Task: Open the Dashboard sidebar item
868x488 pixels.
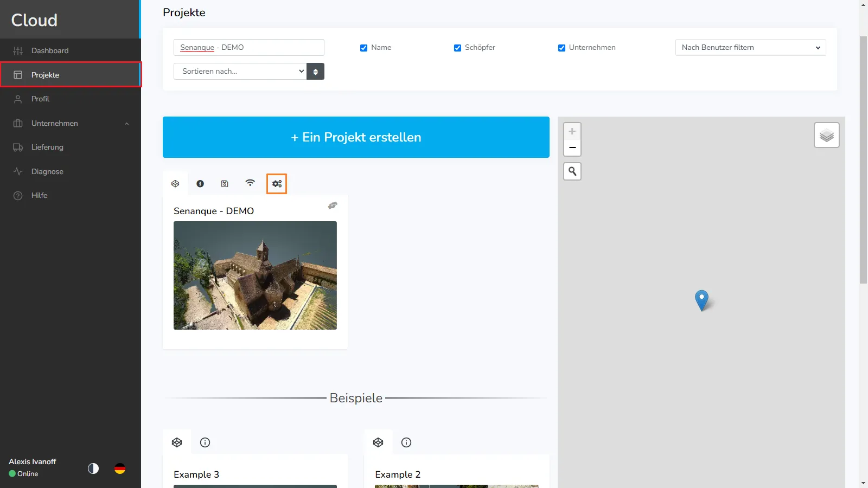Action: [x=71, y=50]
